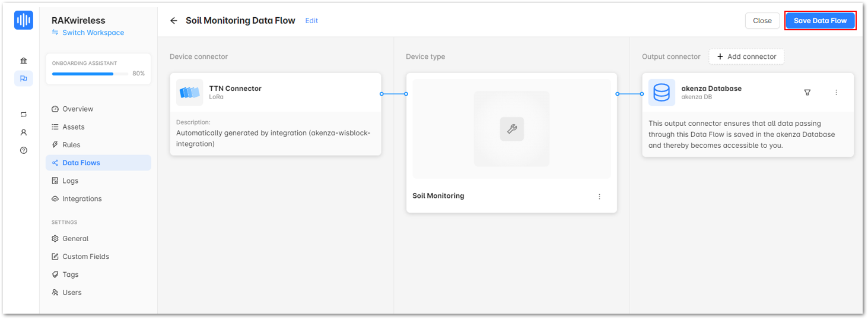The image size is (868, 319).
Task: Select Data Flows in the sidebar
Action: click(x=98, y=163)
